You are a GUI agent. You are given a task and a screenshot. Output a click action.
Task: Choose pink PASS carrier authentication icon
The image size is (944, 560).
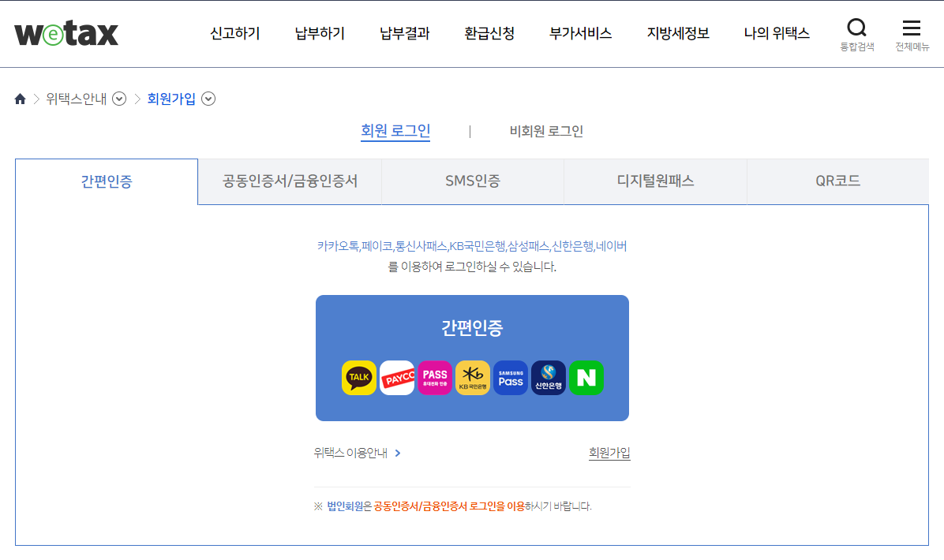coord(435,378)
